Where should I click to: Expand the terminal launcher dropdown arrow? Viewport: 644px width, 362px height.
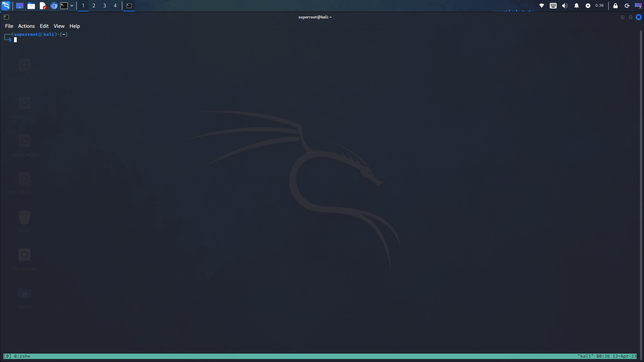72,6
